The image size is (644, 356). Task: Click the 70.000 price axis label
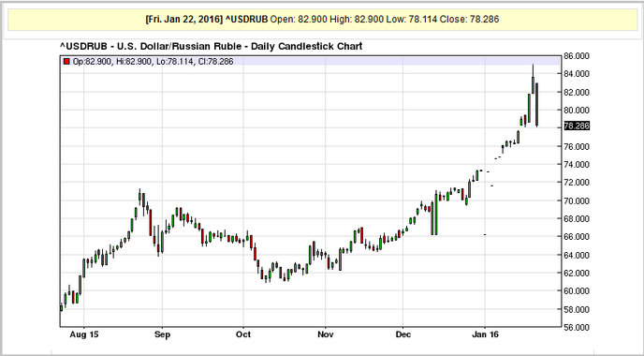(577, 200)
